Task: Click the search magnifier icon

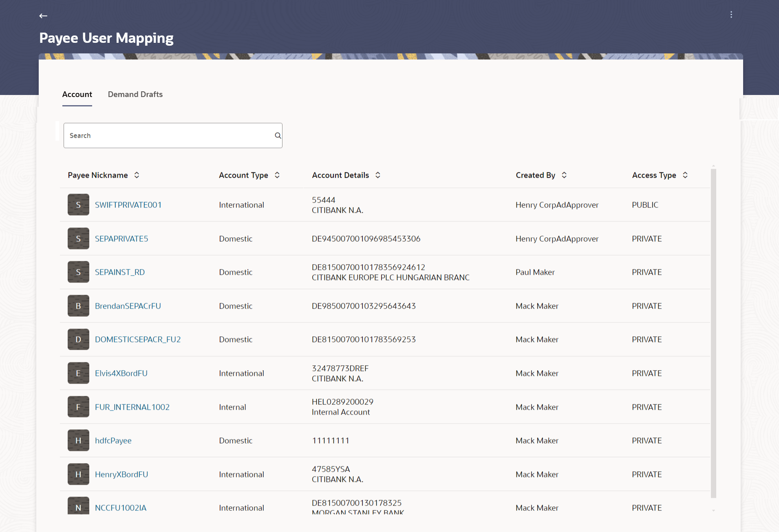Action: [278, 136]
